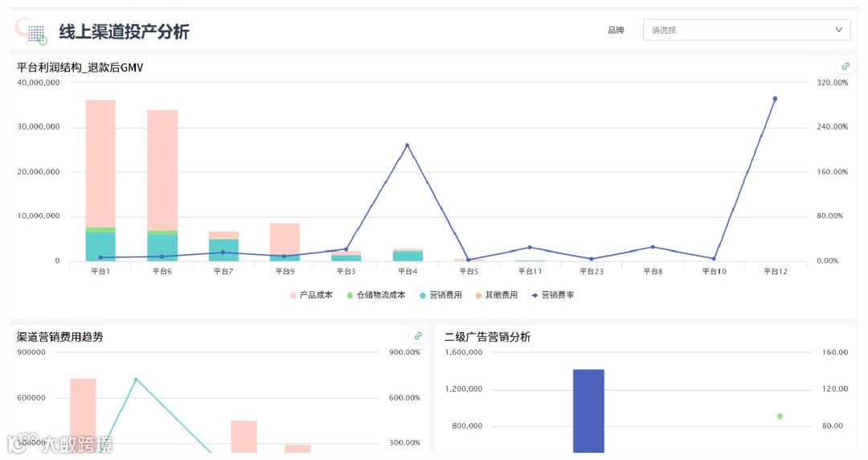Click the 平台利润结构_退款后GMV chart title
This screenshot has width=868, height=460.
80,68
